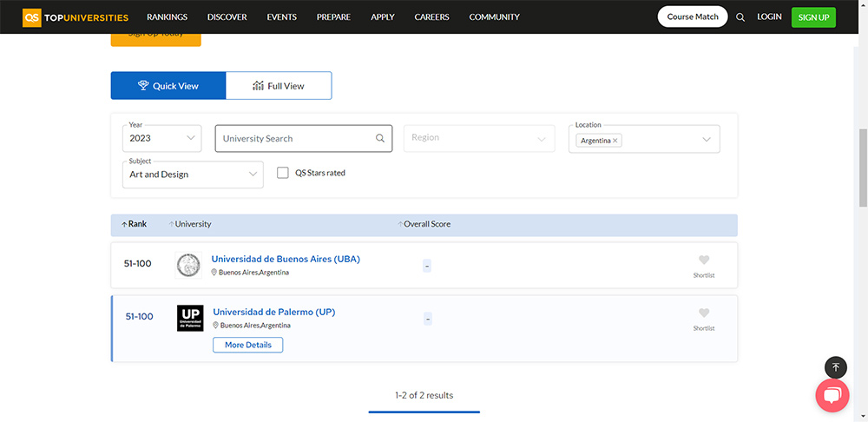Open the PREPARE menu

pos(334,17)
